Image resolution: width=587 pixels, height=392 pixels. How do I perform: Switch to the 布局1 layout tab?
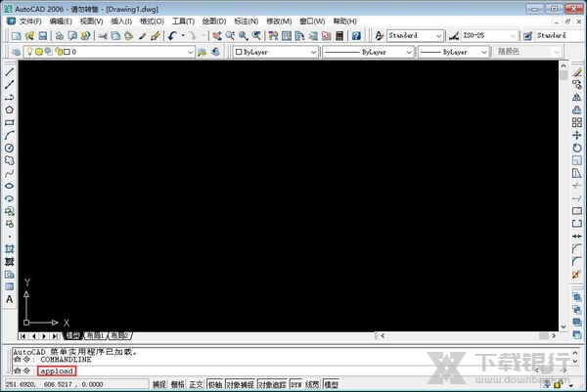(96, 335)
